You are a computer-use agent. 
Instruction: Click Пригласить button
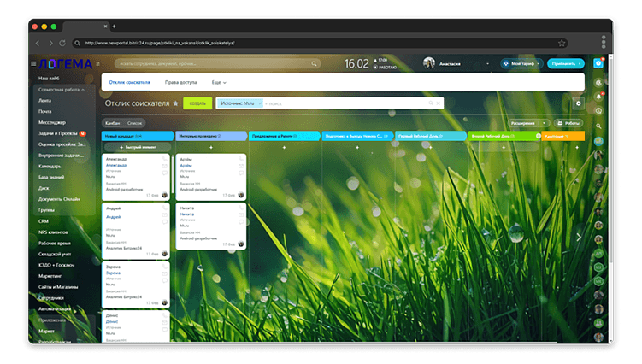566,63
